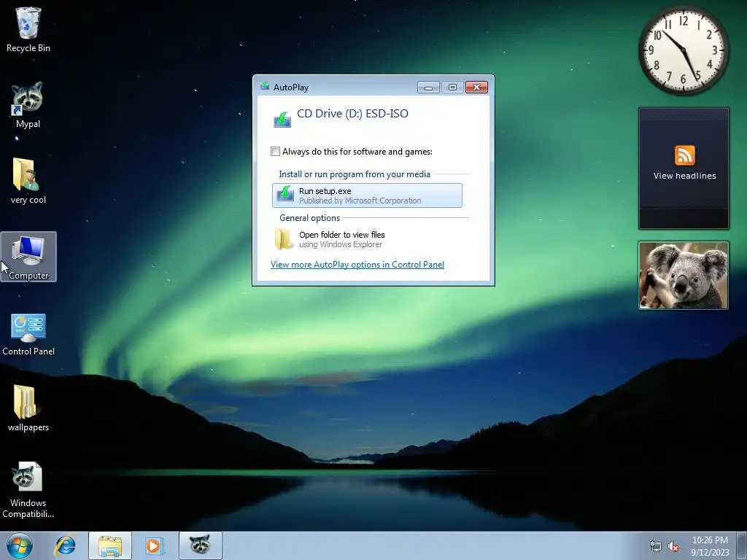747x560 pixels.
Task: Select the Mypal raccoon shortcut icon
Action: pos(28,105)
